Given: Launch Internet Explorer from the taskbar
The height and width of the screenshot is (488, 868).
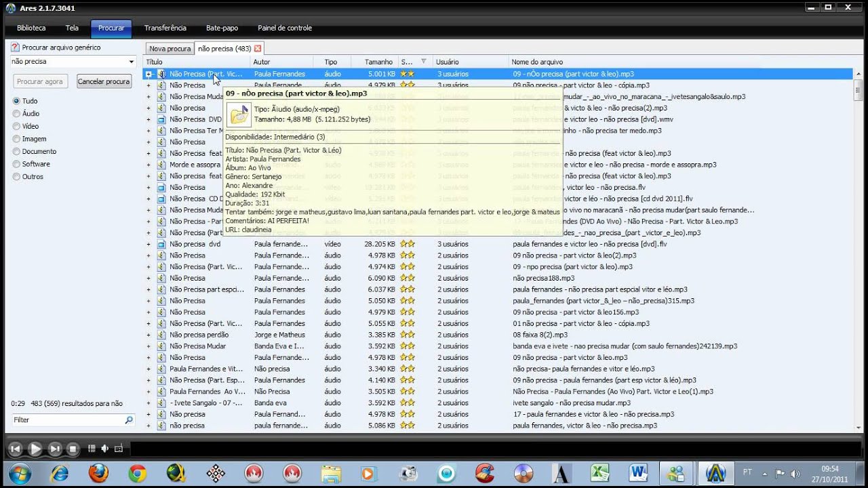Looking at the screenshot, I should click(x=60, y=474).
